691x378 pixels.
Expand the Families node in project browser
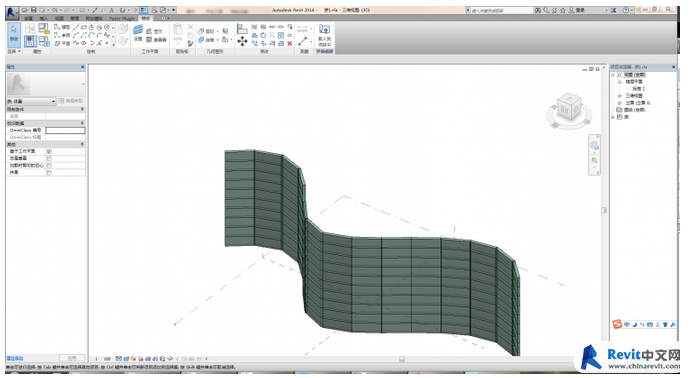point(613,117)
